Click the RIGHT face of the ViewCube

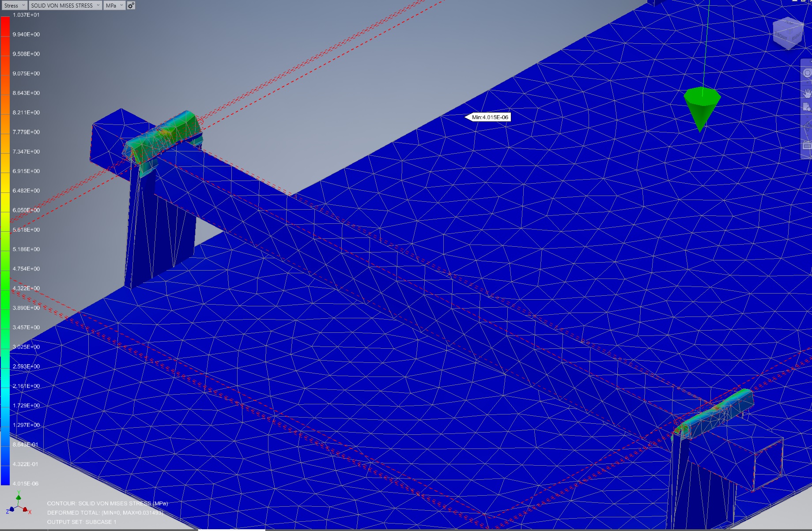(797, 37)
